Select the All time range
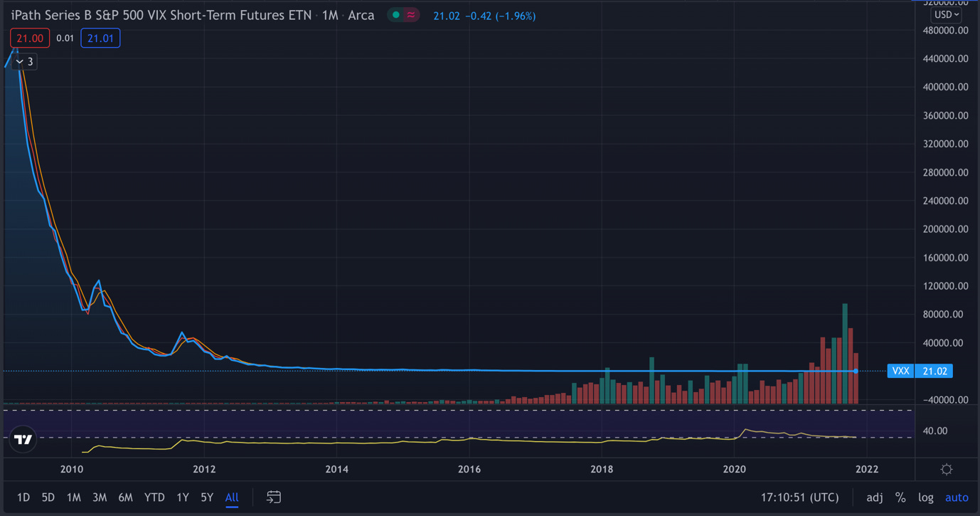This screenshot has width=980, height=516. [x=232, y=497]
